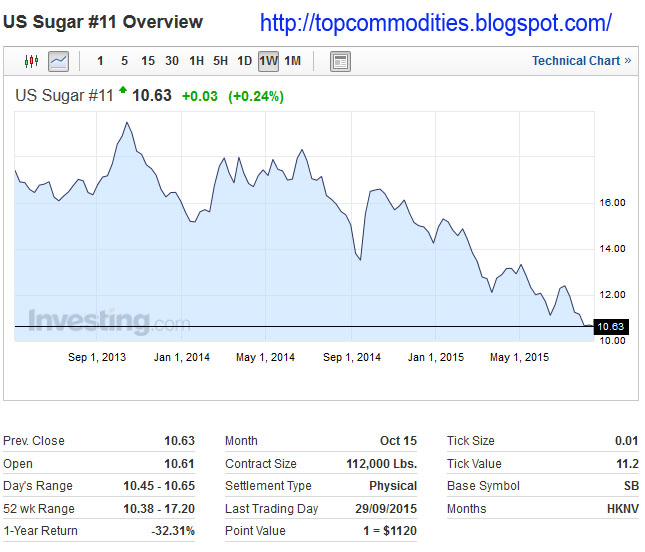The image size is (645, 552).
Task: Click the 'Tick Size' label
Action: 471,441
